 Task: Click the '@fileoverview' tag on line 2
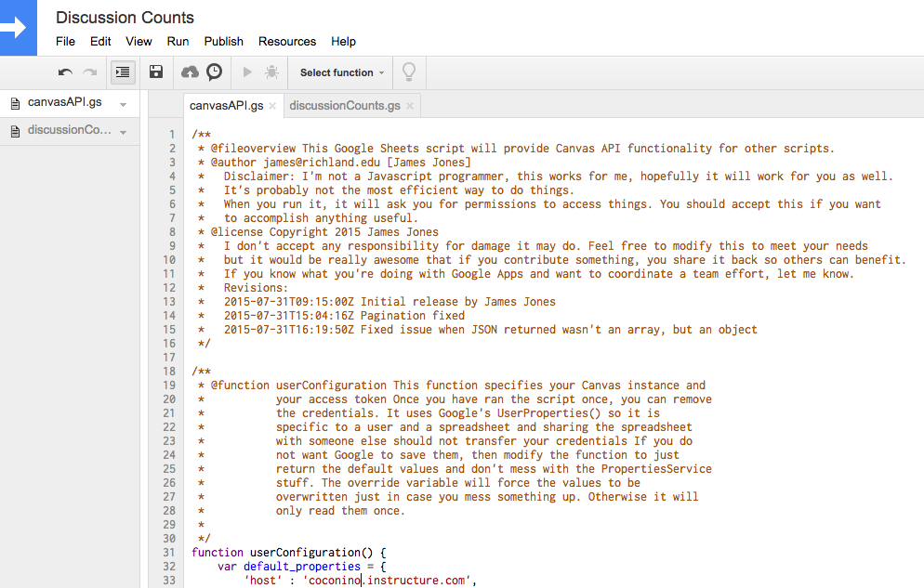pyautogui.click(x=254, y=149)
